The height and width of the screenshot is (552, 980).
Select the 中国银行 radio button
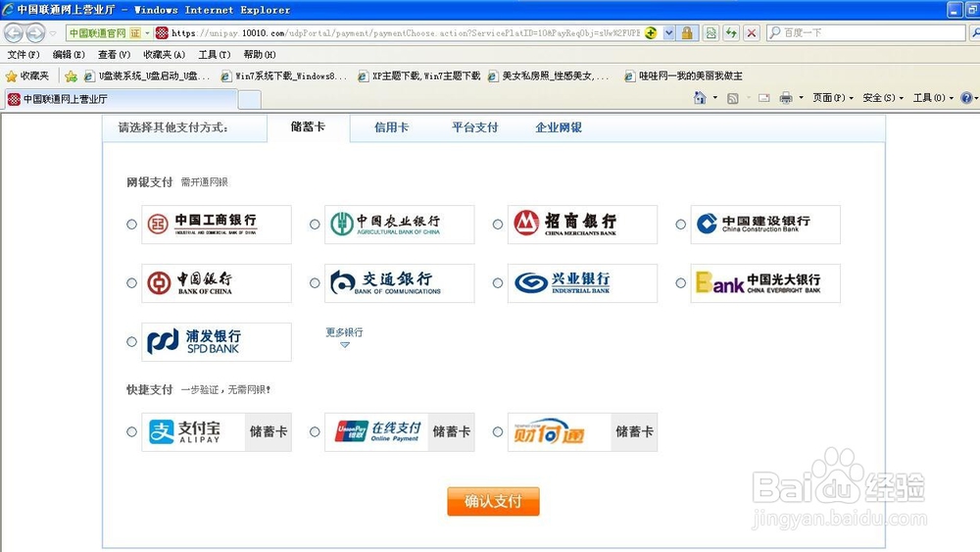click(x=132, y=282)
